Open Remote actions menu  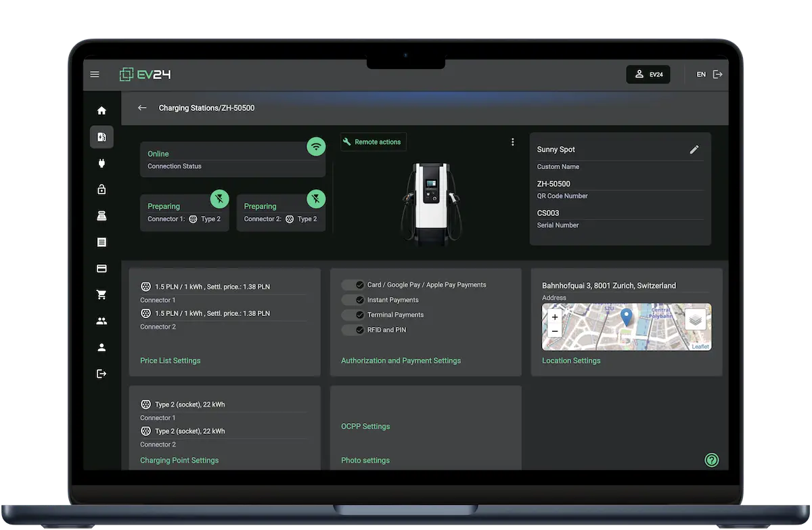tap(373, 142)
